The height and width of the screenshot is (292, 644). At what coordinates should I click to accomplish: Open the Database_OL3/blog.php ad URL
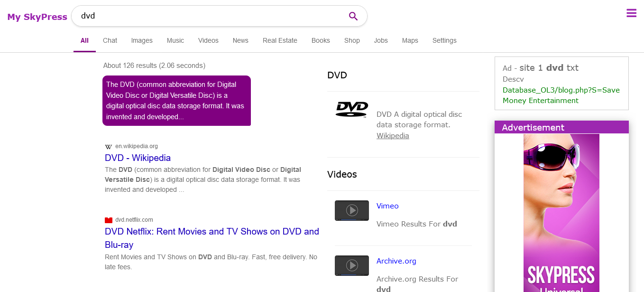coord(561,95)
